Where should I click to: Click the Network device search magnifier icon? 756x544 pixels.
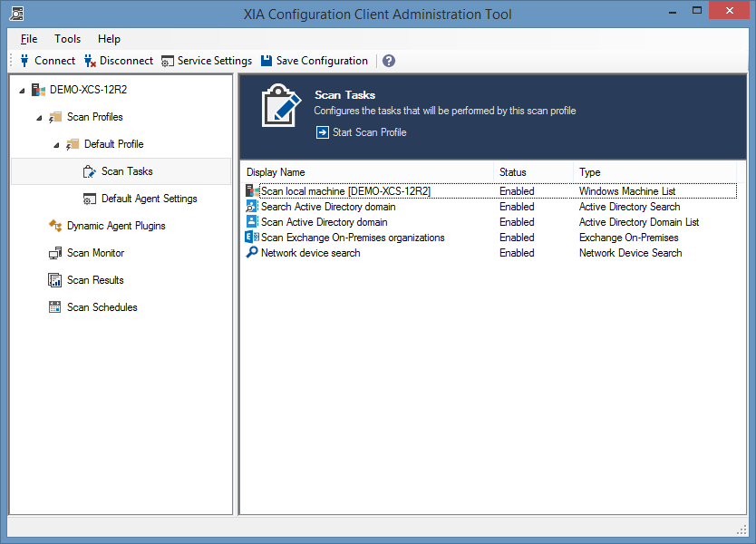tap(252, 253)
